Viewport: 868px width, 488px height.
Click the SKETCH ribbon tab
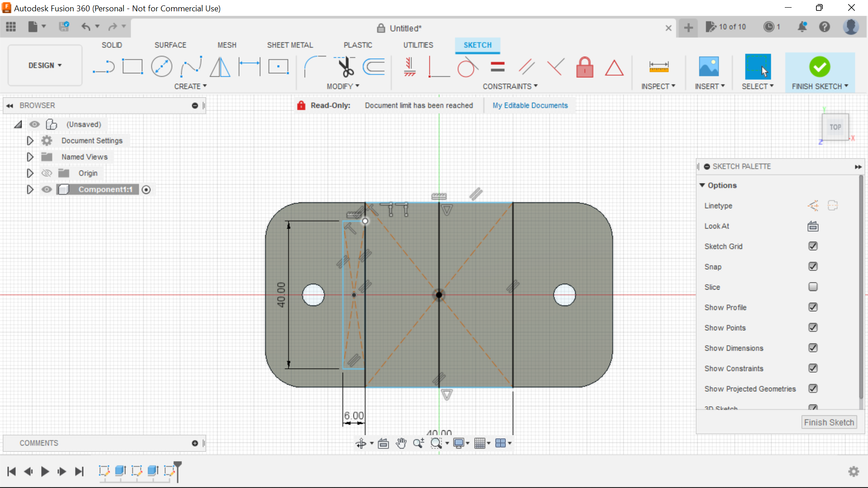tap(477, 45)
